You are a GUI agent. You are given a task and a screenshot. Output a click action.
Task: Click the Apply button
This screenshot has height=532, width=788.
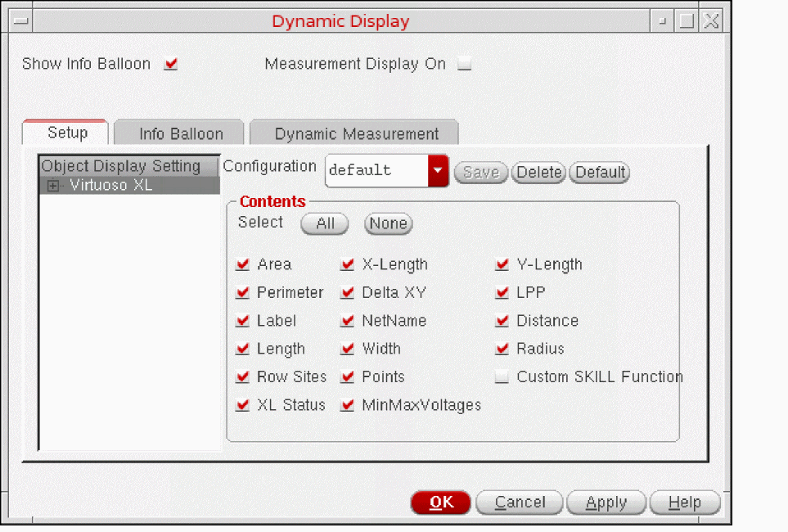pyautogui.click(x=606, y=503)
